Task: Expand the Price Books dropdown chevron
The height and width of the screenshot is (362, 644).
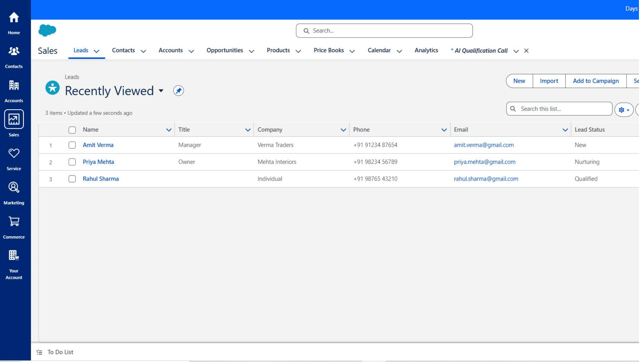Action: (352, 51)
